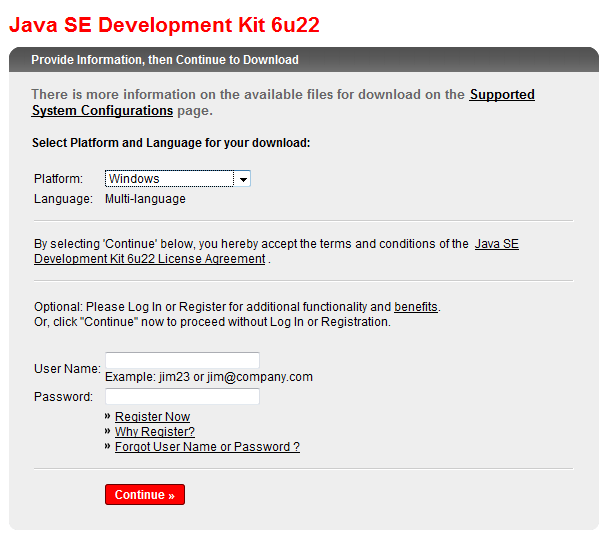Screen dimensions: 609x540
Task: Expand the Platform dropdown arrow
Action: click(x=242, y=179)
